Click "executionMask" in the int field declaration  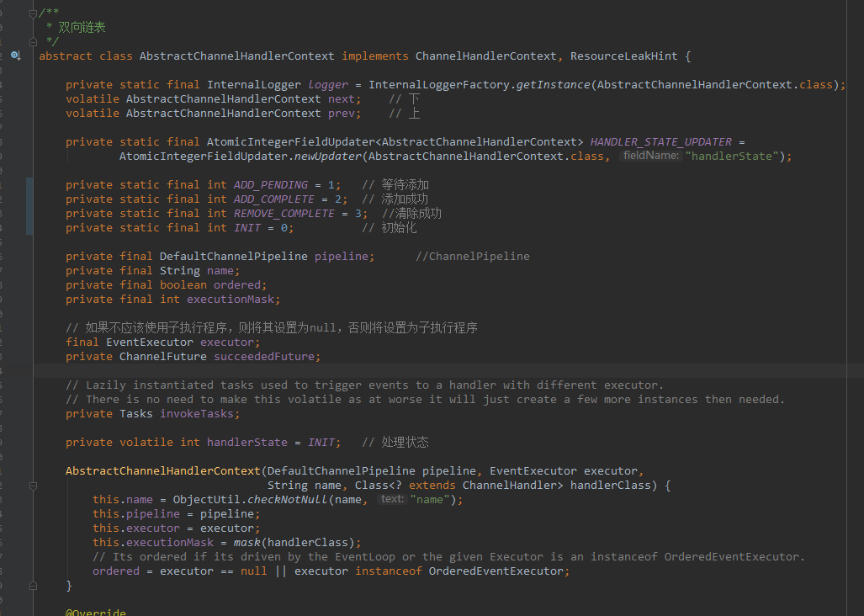pos(231,300)
